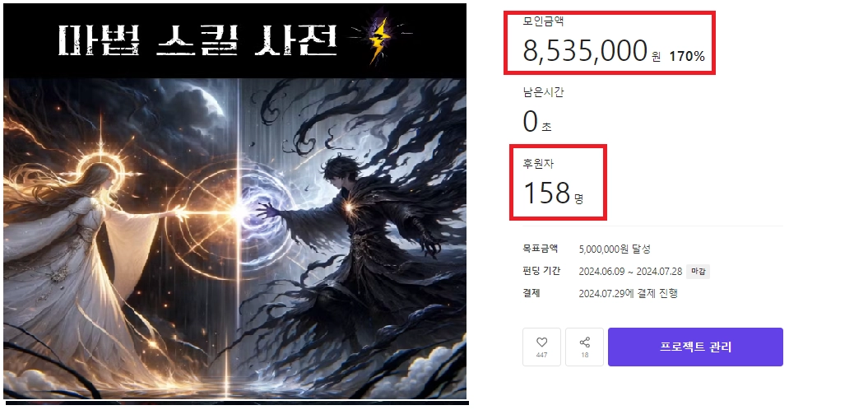Click the 마법 스킬 사전 title text
868x410 pixels.
(197, 40)
